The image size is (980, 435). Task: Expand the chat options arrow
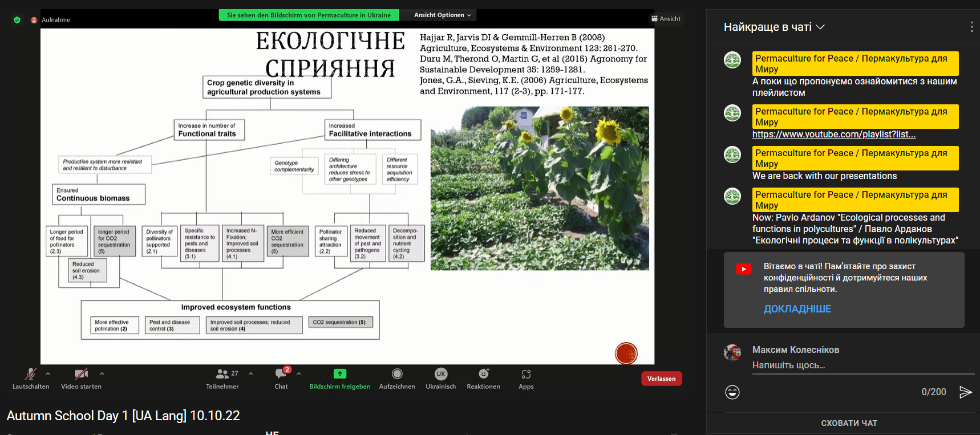(299, 374)
